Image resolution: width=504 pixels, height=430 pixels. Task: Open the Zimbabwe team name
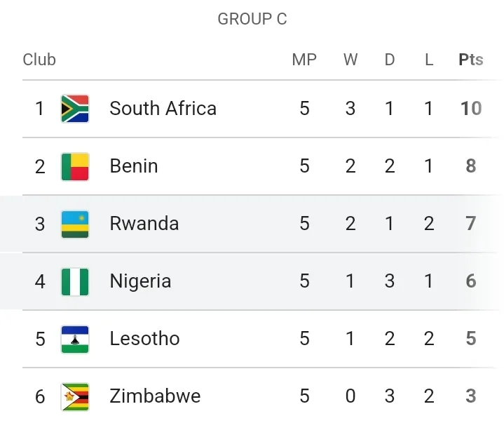tap(155, 396)
